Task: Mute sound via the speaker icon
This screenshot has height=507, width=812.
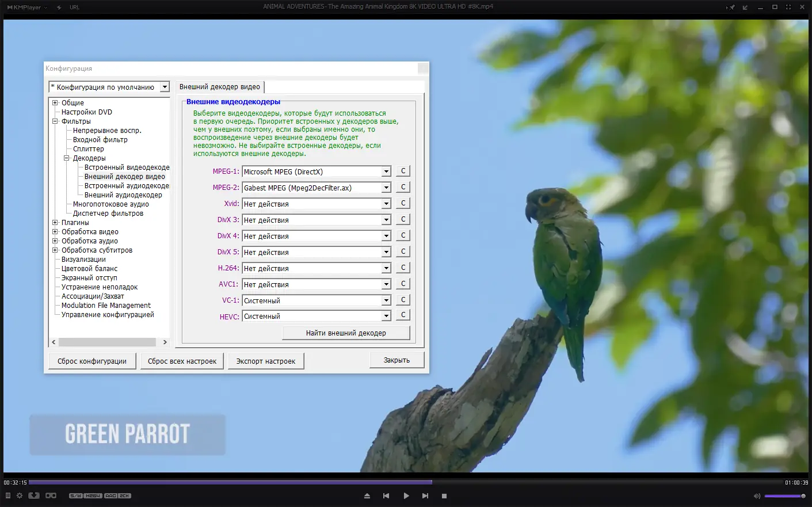Action: click(757, 496)
